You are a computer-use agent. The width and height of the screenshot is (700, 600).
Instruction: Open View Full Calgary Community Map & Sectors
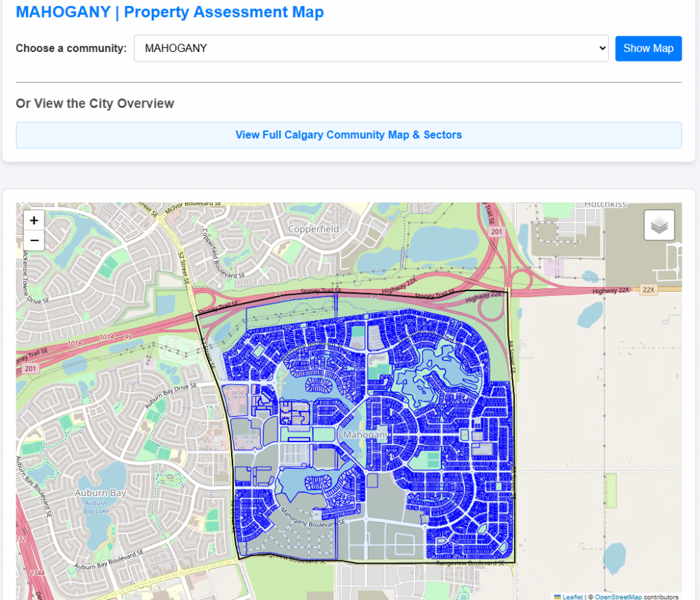pyautogui.click(x=349, y=135)
